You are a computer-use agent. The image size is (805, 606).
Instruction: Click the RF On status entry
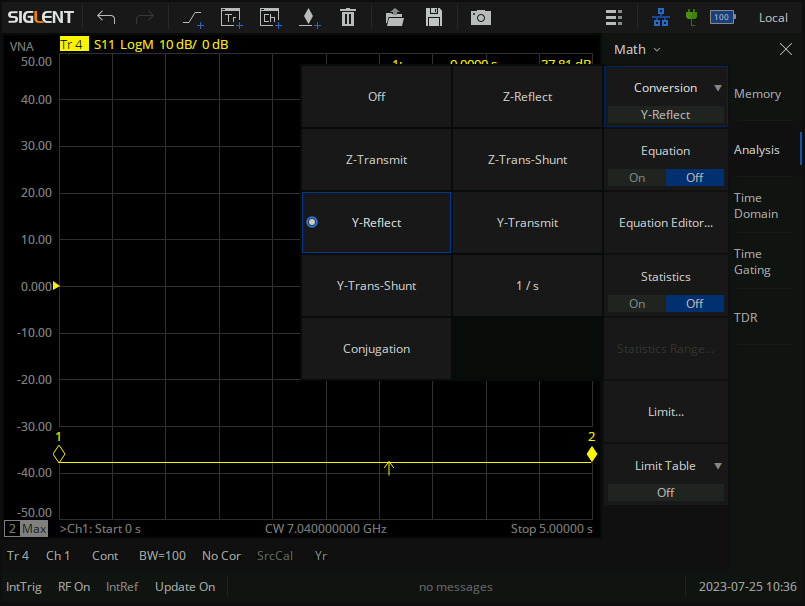click(x=74, y=586)
